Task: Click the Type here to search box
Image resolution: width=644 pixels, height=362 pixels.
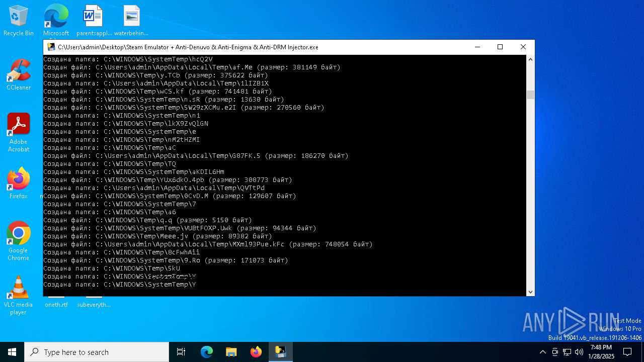Action: (x=97, y=352)
